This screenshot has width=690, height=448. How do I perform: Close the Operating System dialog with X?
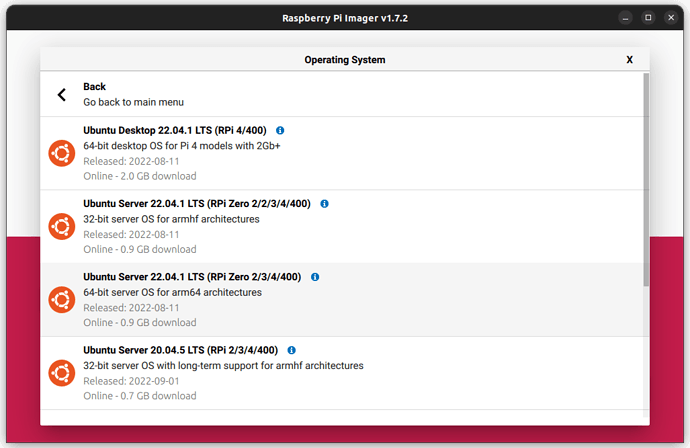pos(629,60)
